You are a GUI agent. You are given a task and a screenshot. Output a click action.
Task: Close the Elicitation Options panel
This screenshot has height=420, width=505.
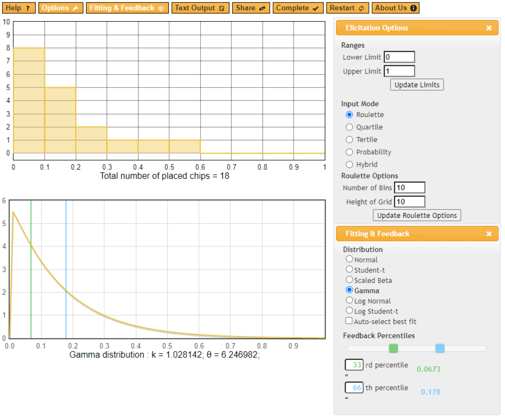pyautogui.click(x=489, y=28)
